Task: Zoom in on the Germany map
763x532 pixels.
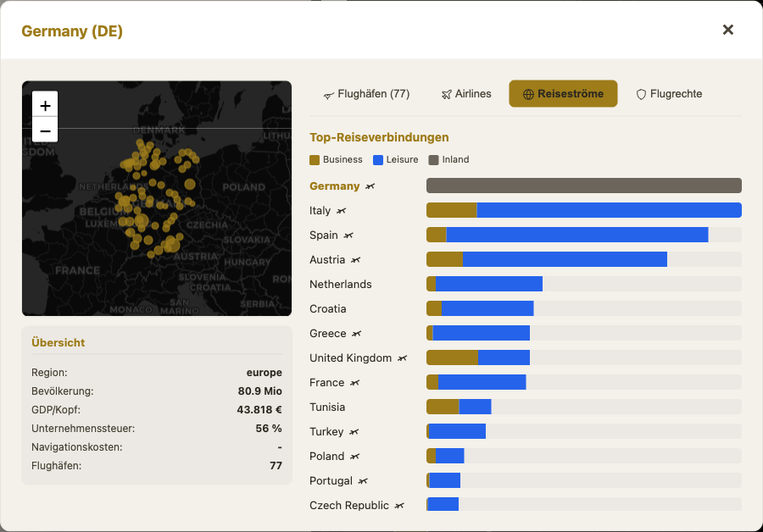Action: (x=45, y=105)
